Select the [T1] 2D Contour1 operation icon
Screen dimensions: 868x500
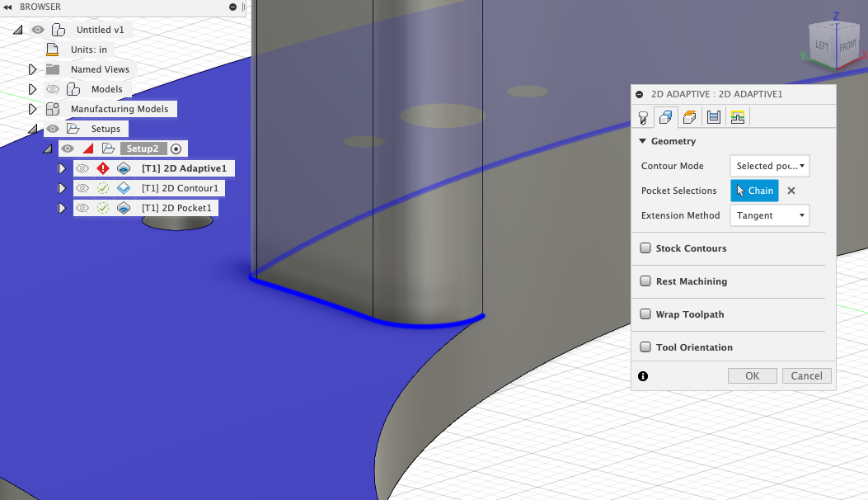[124, 187]
